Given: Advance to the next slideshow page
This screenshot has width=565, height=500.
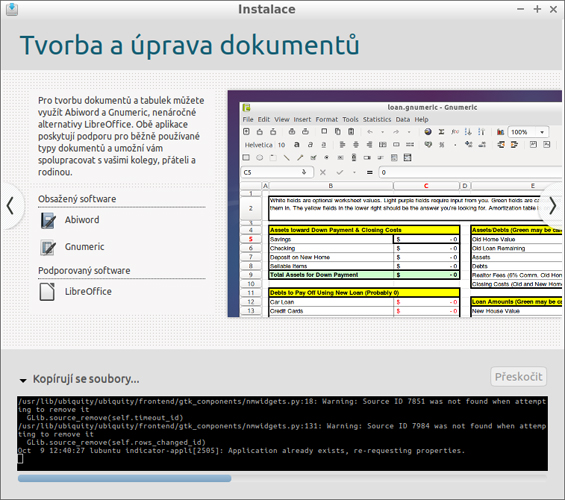Looking at the screenshot, I should point(552,206).
